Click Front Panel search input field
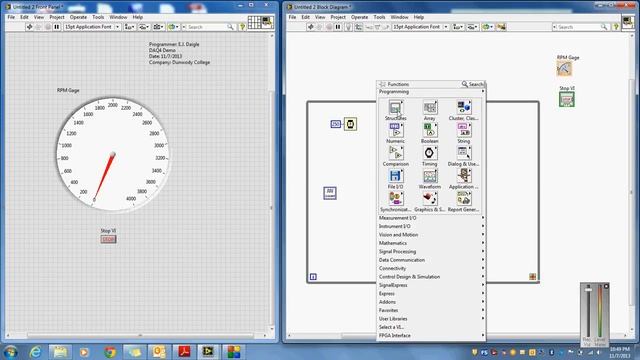The image size is (640, 360). pyautogui.click(x=208, y=27)
